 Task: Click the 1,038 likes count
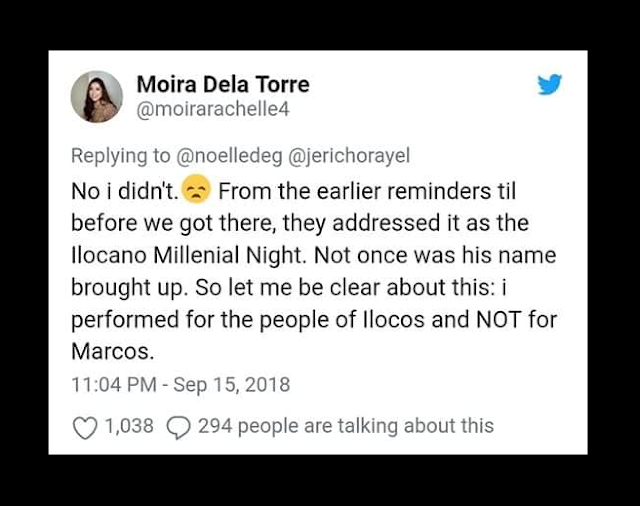(x=129, y=426)
